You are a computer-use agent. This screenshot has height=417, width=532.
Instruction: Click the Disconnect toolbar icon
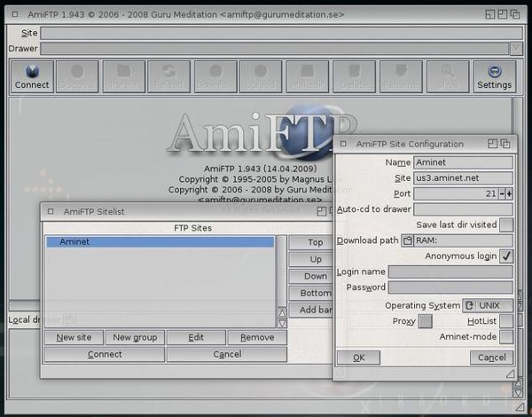tap(78, 77)
